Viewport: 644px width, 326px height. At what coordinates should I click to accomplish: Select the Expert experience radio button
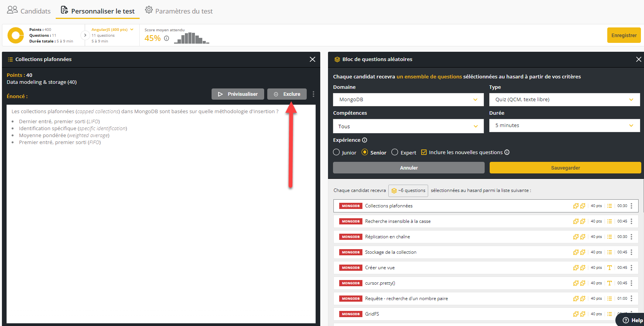395,153
